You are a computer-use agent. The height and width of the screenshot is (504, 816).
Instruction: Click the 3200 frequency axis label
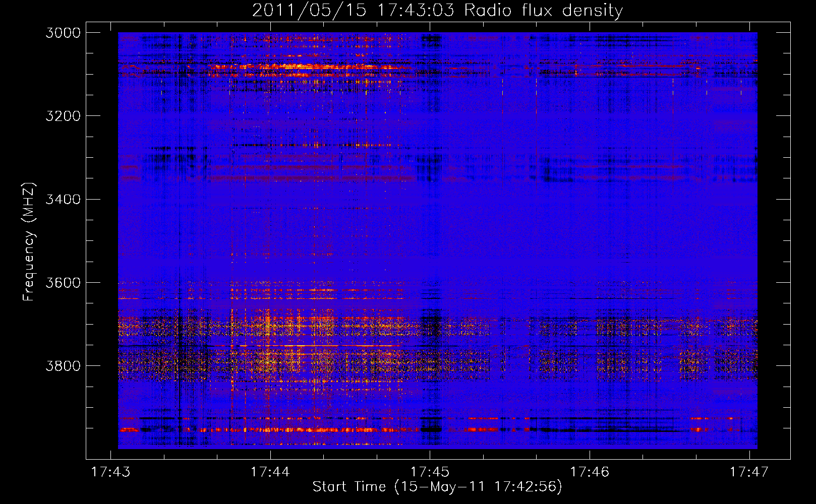[63, 116]
